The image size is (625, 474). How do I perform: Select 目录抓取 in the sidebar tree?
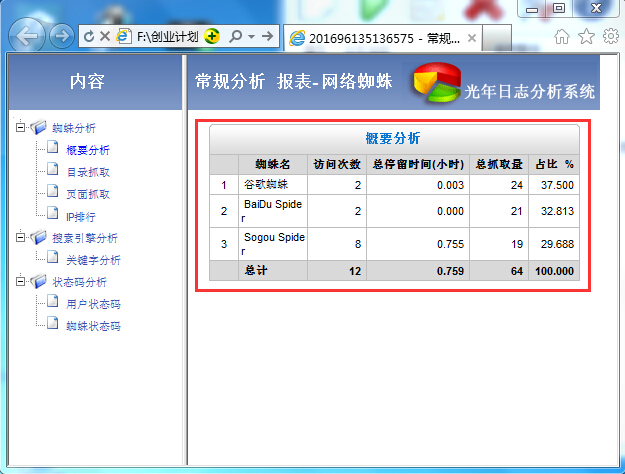click(x=88, y=172)
